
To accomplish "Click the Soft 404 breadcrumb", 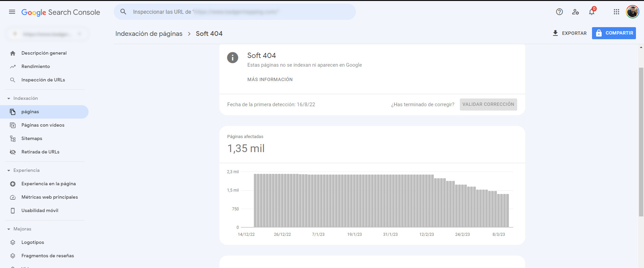I will click(x=209, y=34).
